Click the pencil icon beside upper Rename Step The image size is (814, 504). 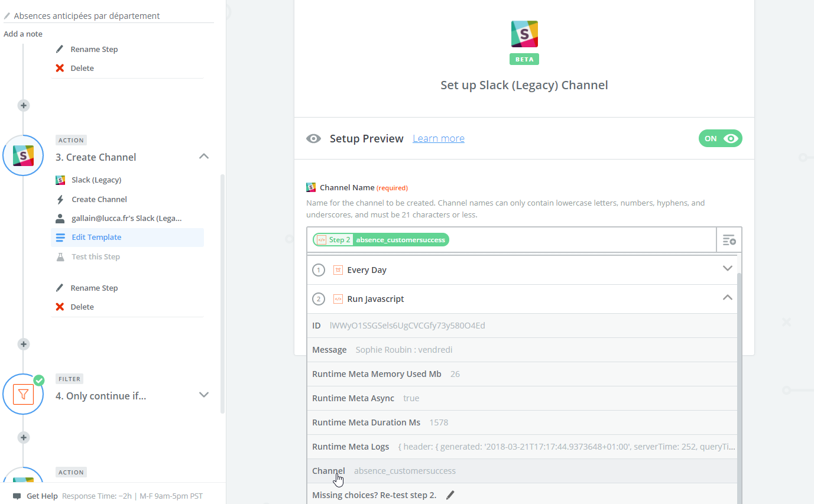[60, 50]
